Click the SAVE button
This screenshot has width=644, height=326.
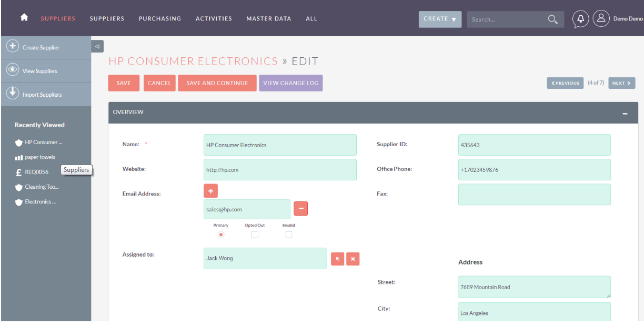124,83
